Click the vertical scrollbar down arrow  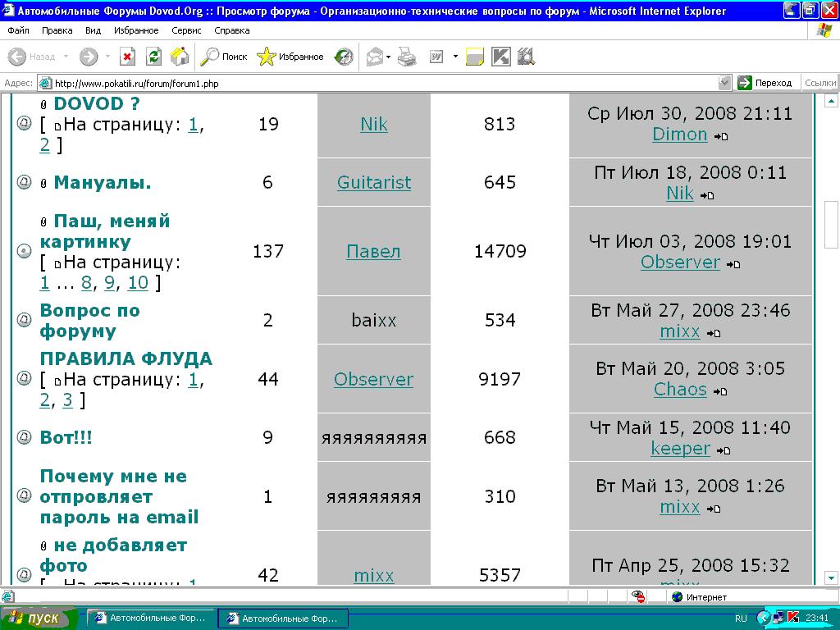pyautogui.click(x=830, y=577)
